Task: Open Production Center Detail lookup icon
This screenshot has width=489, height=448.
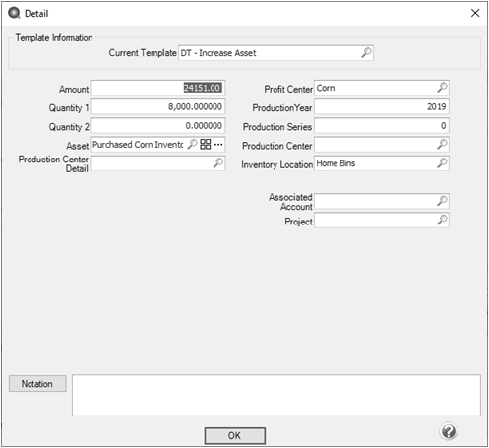Action: pos(217,162)
